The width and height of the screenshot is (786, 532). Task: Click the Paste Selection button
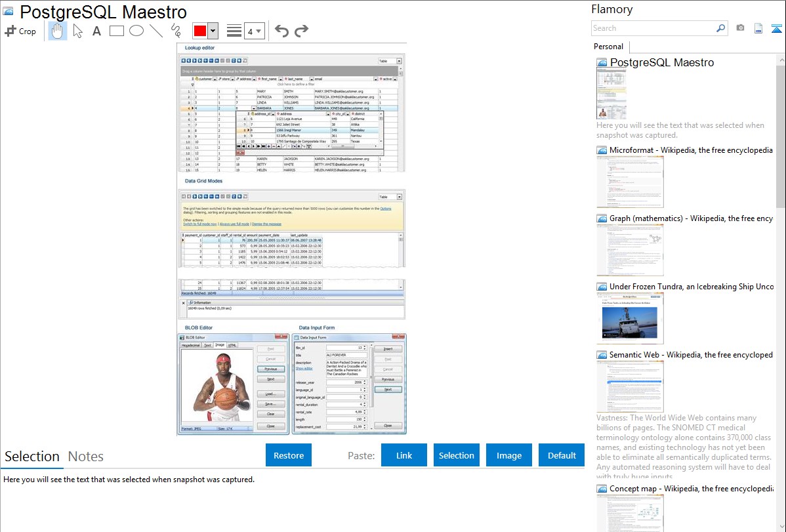456,455
